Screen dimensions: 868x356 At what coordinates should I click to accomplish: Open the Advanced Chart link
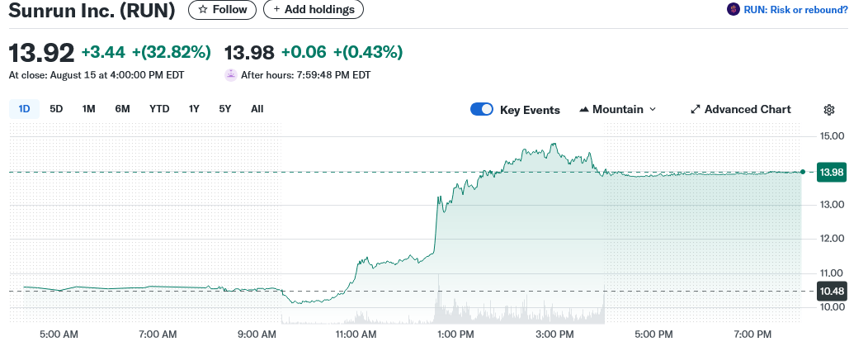coord(741,109)
